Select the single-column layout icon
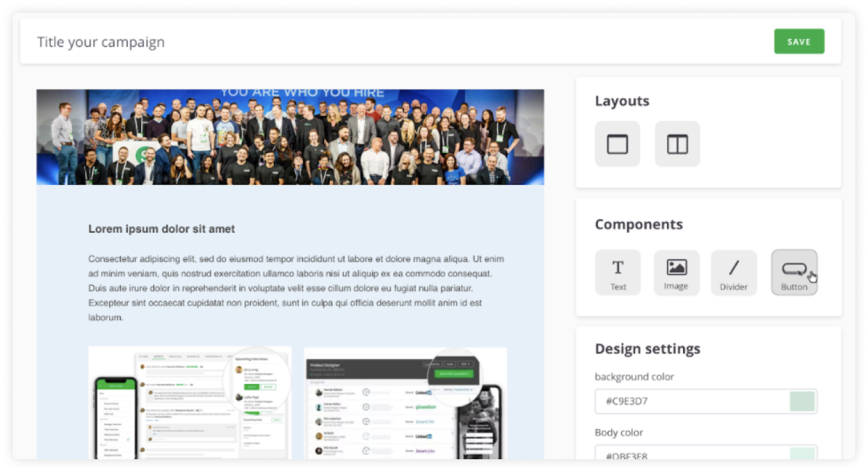The height and width of the screenshot is (472, 868). pyautogui.click(x=617, y=144)
